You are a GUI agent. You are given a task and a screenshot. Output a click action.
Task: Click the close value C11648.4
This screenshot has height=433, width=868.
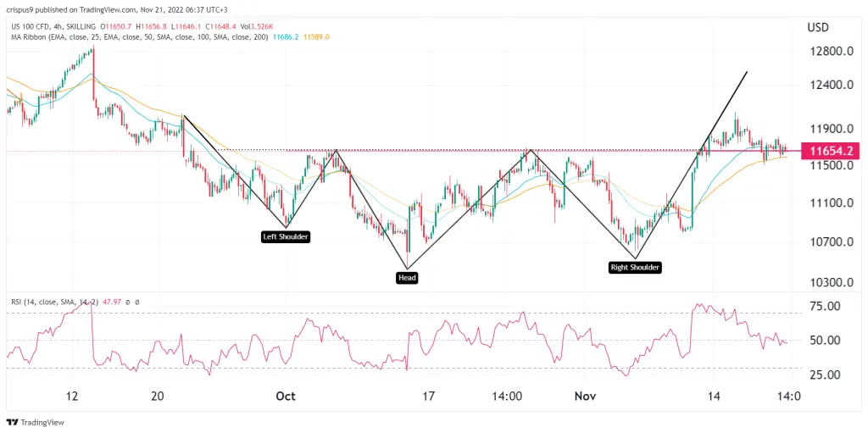(221, 26)
